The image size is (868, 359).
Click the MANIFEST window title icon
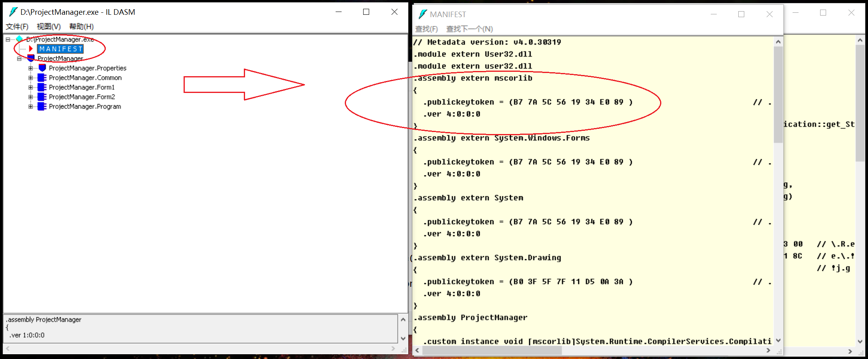[x=423, y=14]
